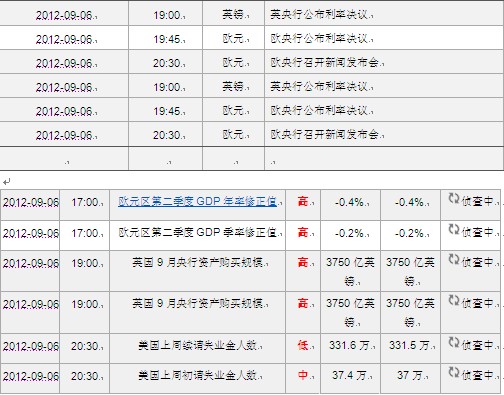The height and width of the screenshot is (395, 504).
Task: Click 17:00 in the GDP年率修正值 row
Action: [x=85, y=202]
